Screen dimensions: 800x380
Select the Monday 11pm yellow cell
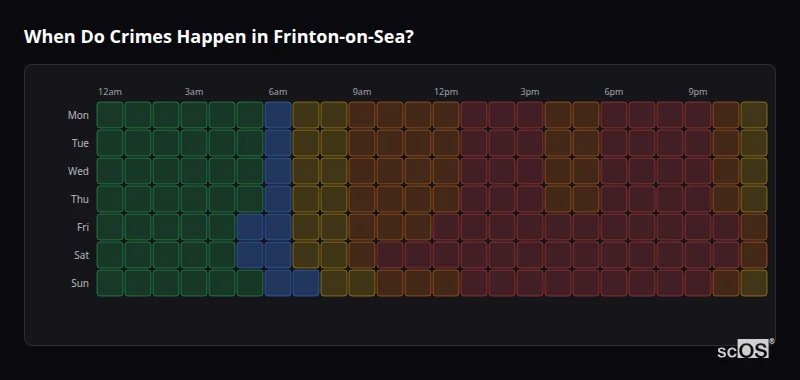754,115
